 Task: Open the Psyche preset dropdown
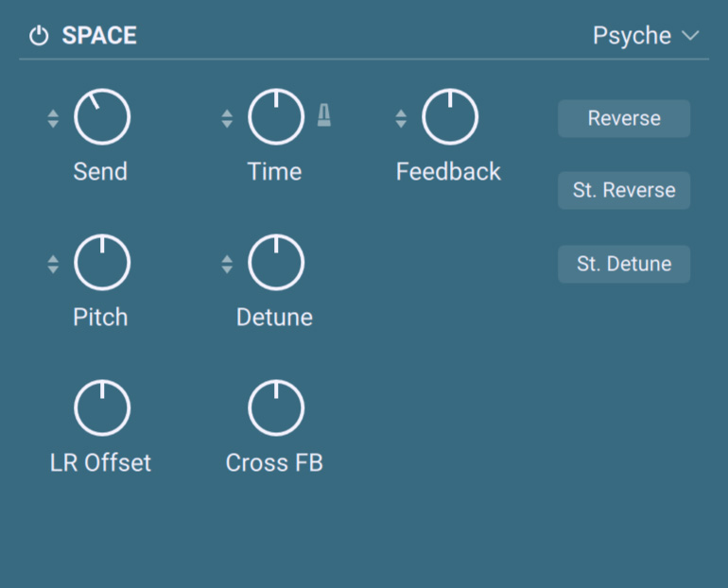(631, 36)
